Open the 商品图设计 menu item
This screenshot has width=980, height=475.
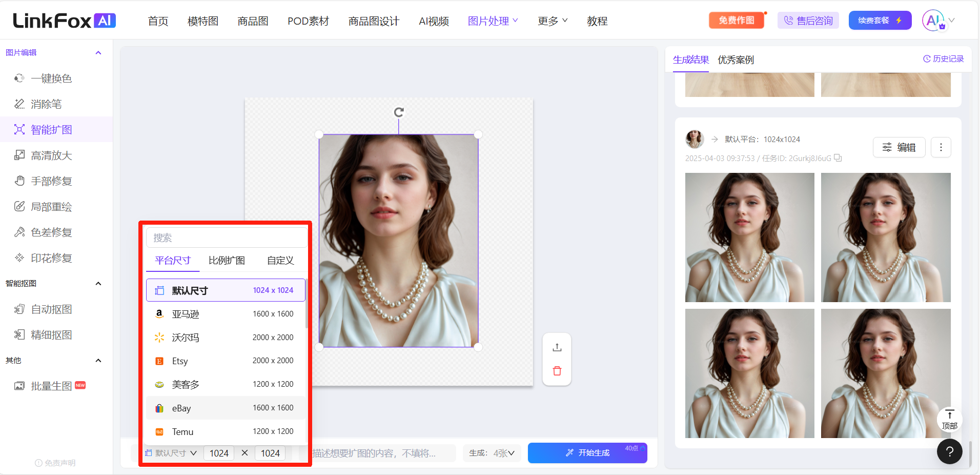(374, 21)
